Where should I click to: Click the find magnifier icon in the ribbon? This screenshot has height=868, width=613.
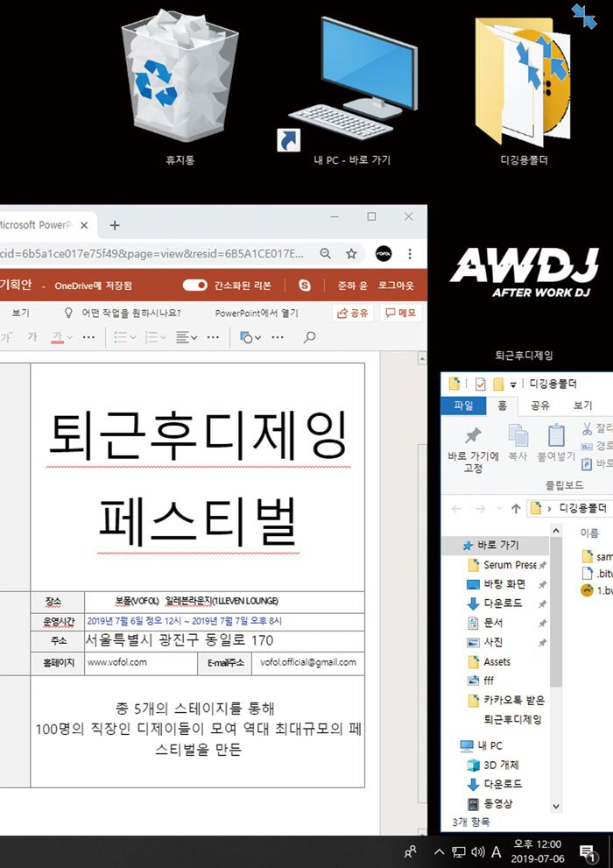[x=310, y=337]
